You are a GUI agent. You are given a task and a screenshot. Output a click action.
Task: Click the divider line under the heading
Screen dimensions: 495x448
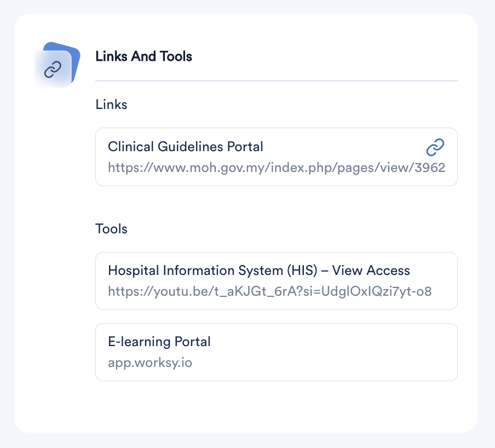[276, 81]
